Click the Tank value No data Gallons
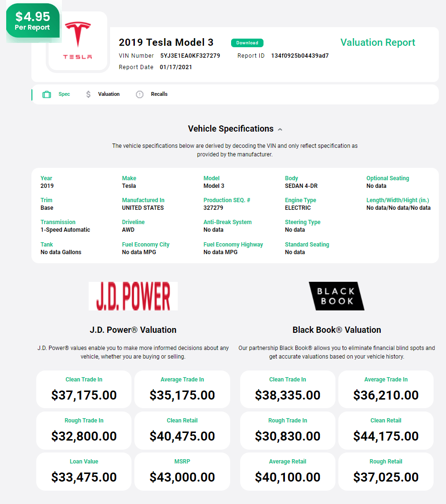Viewport: 446px width, 504px height. pos(61,252)
